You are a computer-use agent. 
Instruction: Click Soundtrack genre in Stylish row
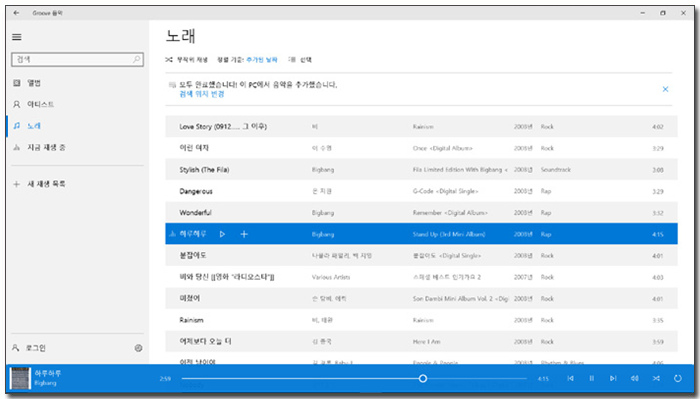[x=555, y=170]
